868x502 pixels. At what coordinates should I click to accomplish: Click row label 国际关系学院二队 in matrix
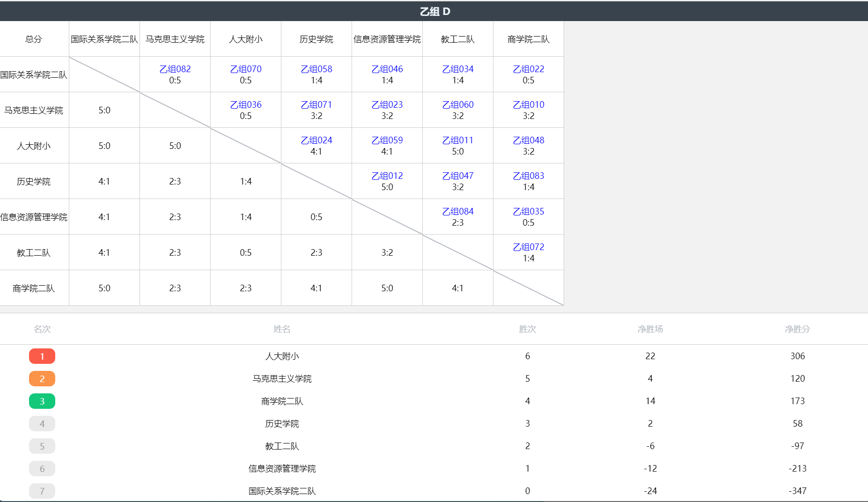pyautogui.click(x=34, y=74)
